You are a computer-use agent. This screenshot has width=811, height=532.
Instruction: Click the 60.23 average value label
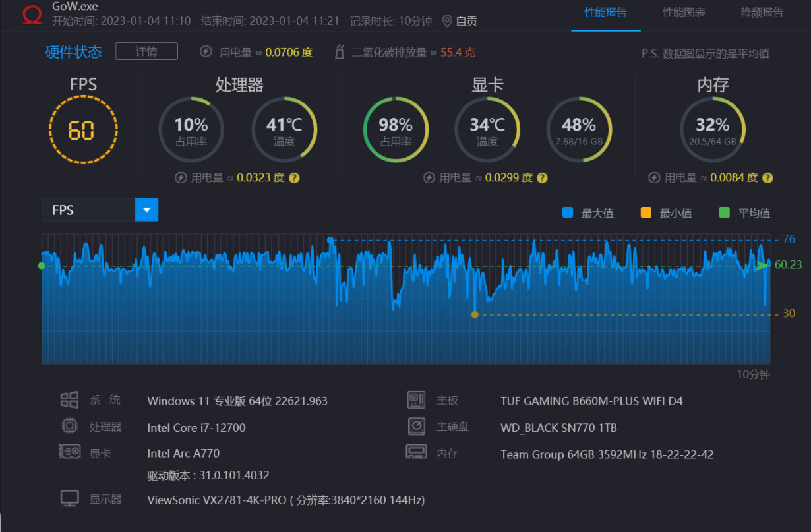[789, 264]
